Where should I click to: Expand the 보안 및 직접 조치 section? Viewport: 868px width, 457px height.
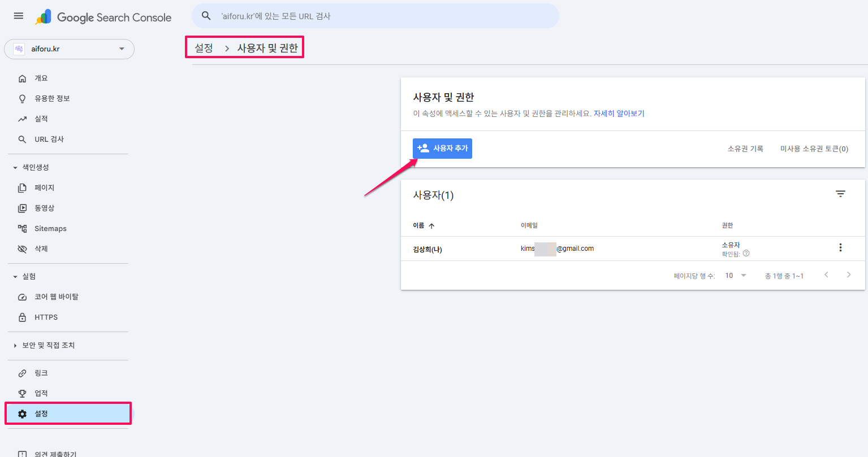(x=15, y=346)
